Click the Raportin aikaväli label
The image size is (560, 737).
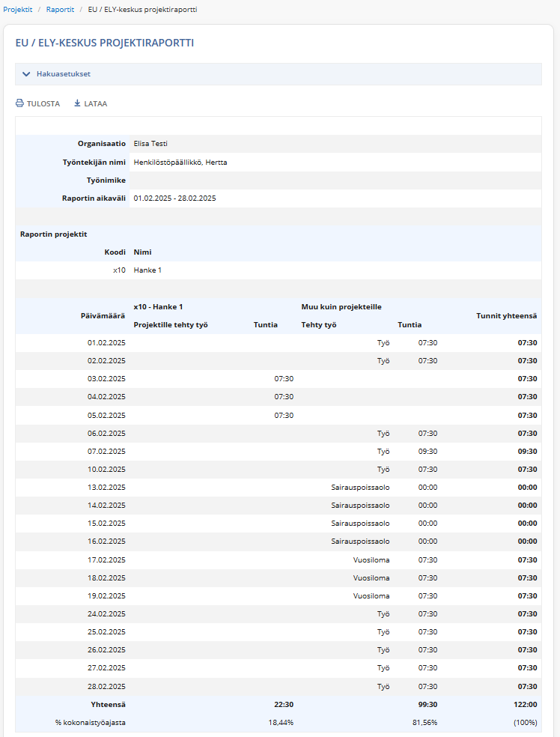[x=94, y=198]
